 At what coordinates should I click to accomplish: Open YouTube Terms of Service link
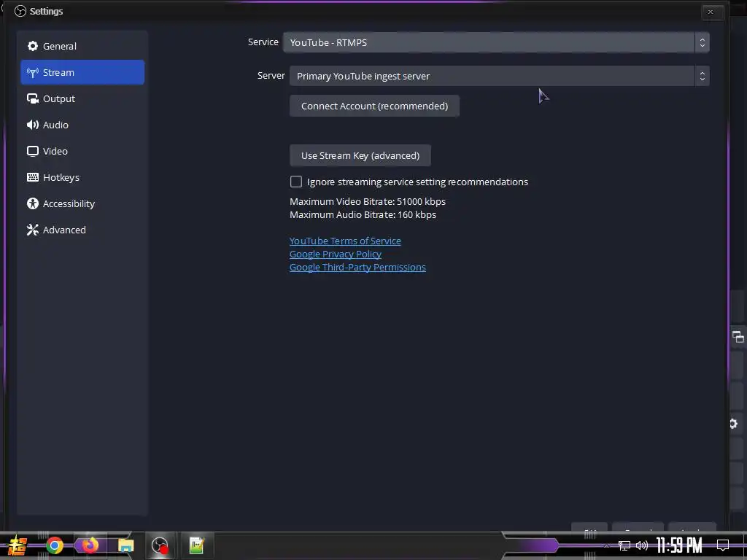tap(345, 241)
